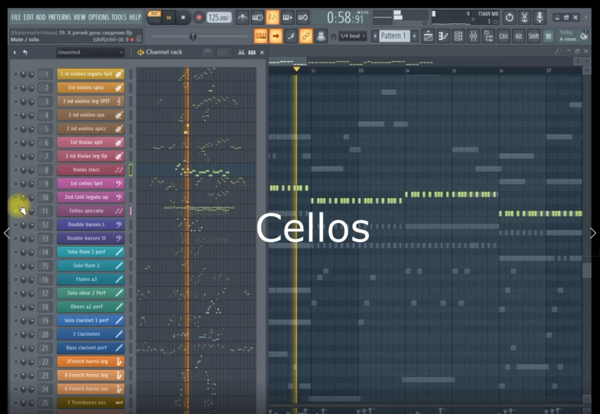Image resolution: width=600 pixels, height=414 pixels.
Task: Click the bass clef icon on Double basses L
Action: coord(118,225)
